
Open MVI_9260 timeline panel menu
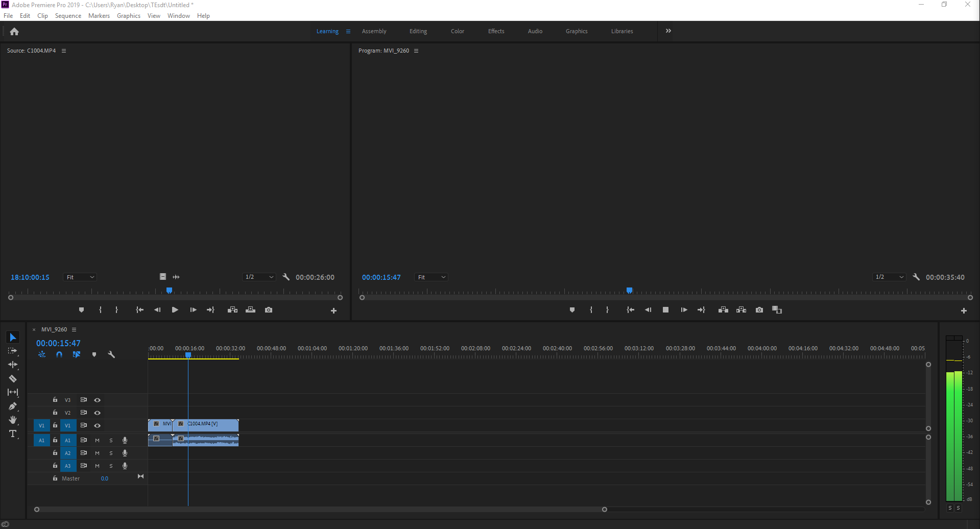74,329
